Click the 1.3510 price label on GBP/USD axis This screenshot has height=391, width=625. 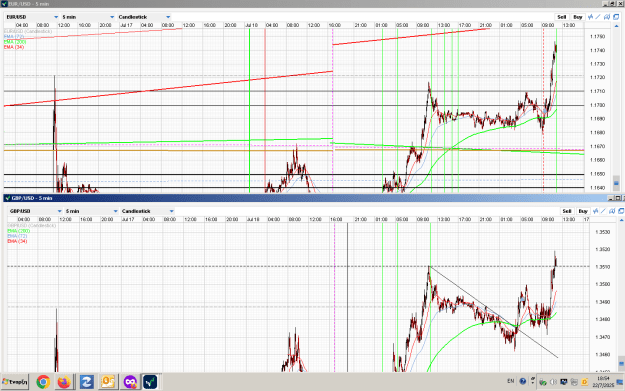[x=602, y=267]
